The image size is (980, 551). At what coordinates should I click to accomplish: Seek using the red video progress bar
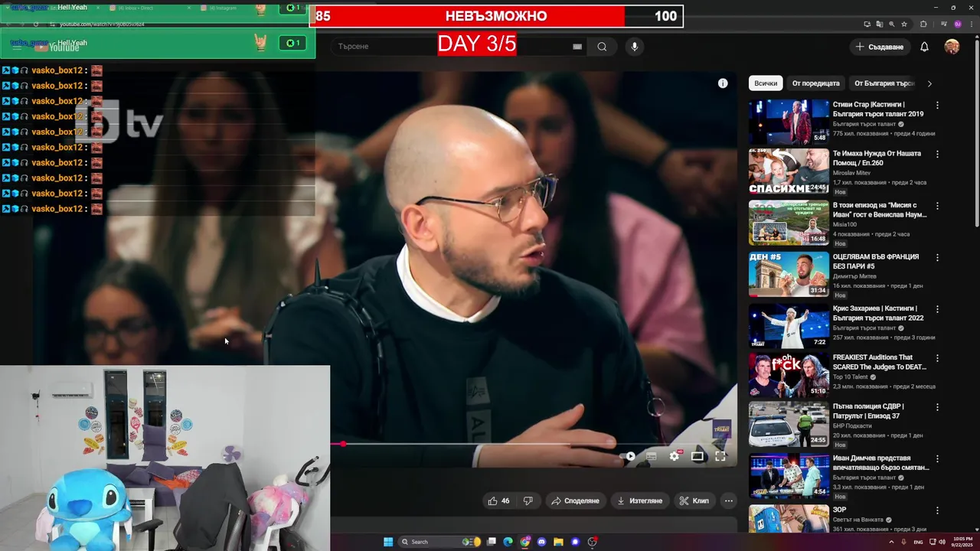(534, 444)
